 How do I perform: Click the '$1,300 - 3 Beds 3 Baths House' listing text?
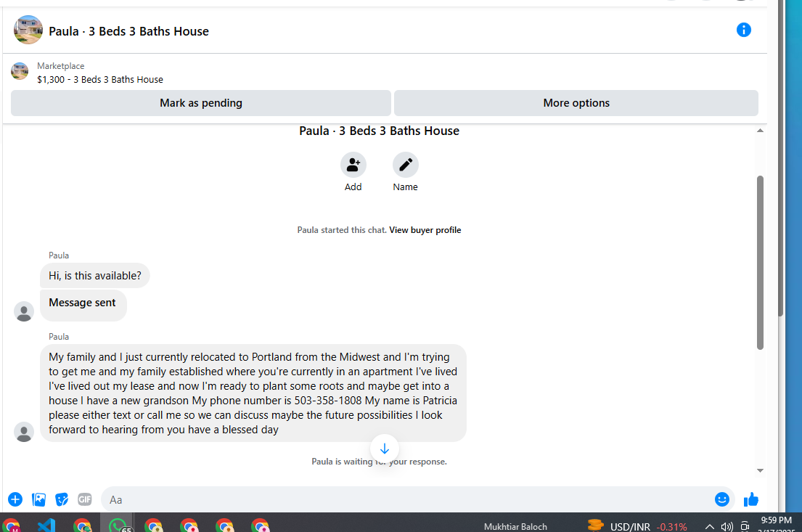tap(100, 80)
